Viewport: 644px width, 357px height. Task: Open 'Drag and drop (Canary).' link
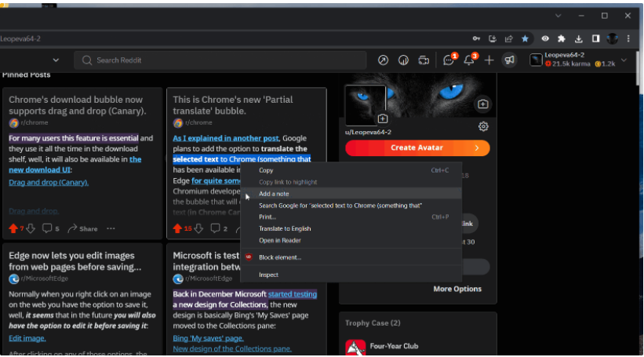(x=49, y=182)
